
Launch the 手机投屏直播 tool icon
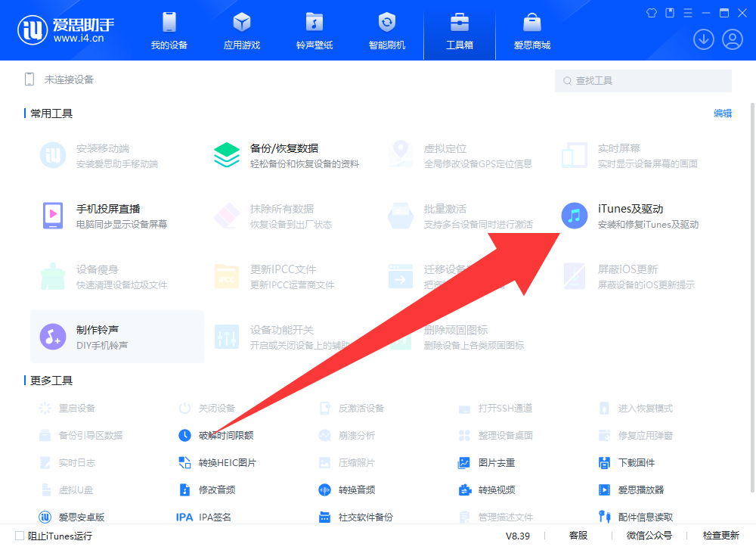[53, 216]
